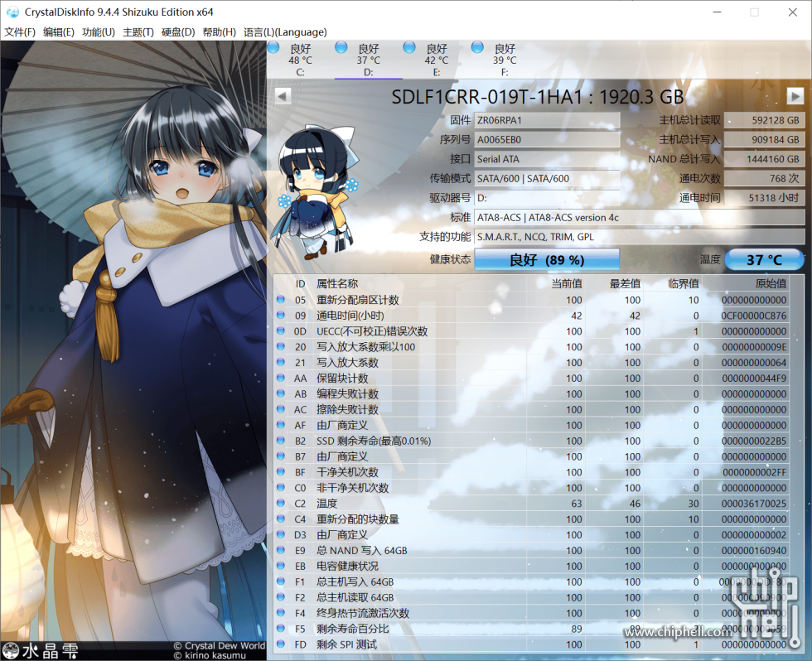Go to previous disk with left arrow

pyautogui.click(x=283, y=96)
